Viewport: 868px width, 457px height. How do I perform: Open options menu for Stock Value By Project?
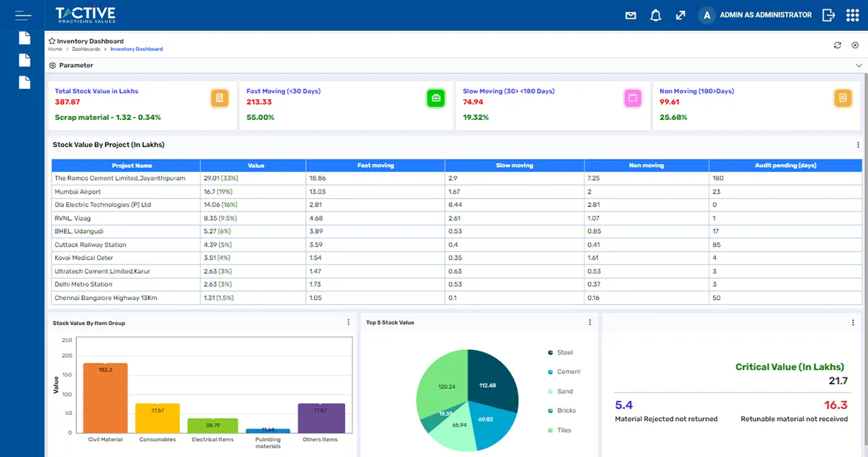pos(858,145)
